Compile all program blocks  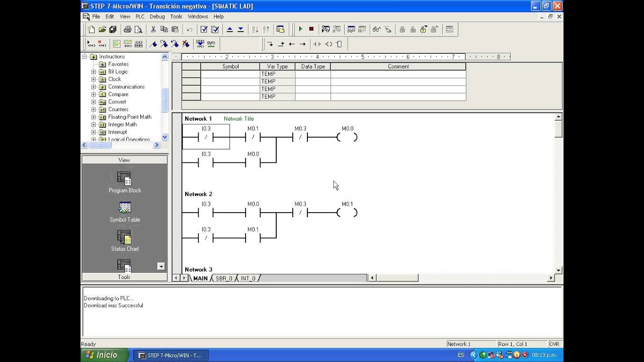(215, 29)
